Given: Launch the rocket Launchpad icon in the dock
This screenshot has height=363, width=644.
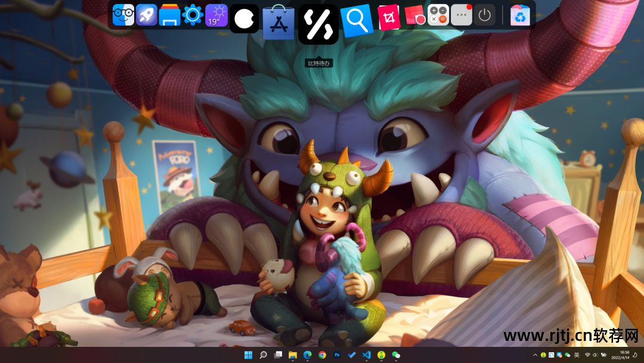Looking at the screenshot, I should click(146, 15).
